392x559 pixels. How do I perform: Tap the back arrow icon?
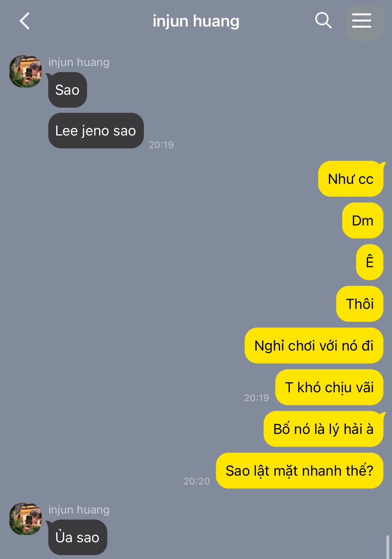(25, 21)
